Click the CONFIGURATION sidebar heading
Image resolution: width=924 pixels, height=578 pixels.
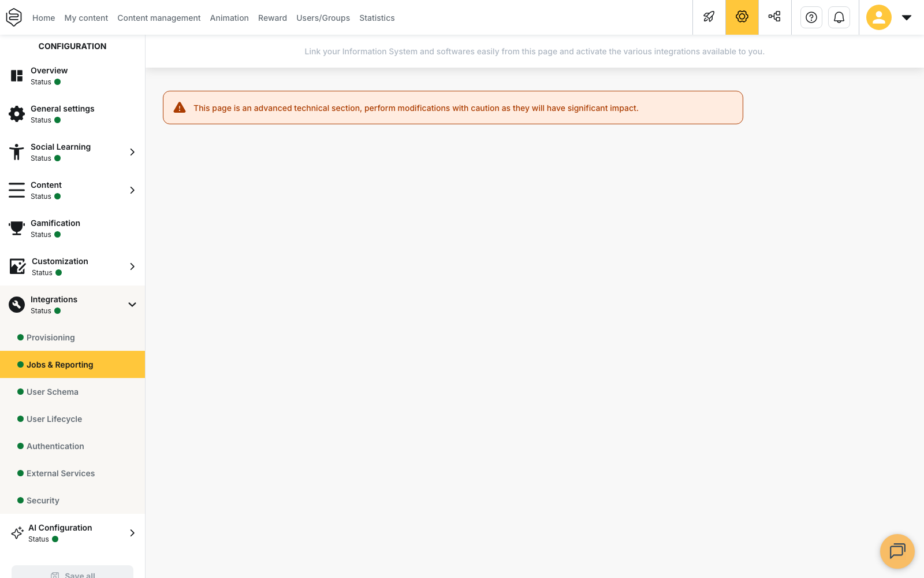(72, 46)
